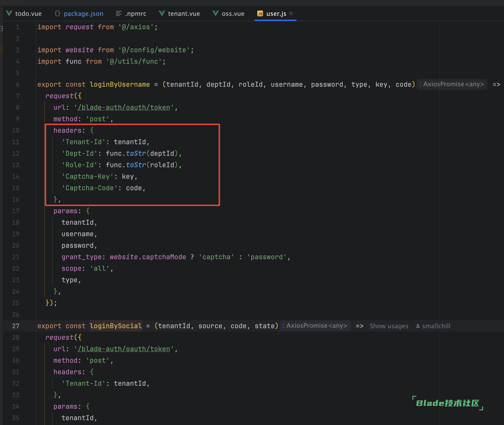Click request call on line 28
Image resolution: width=504 pixels, height=425 pixels.
(x=59, y=338)
